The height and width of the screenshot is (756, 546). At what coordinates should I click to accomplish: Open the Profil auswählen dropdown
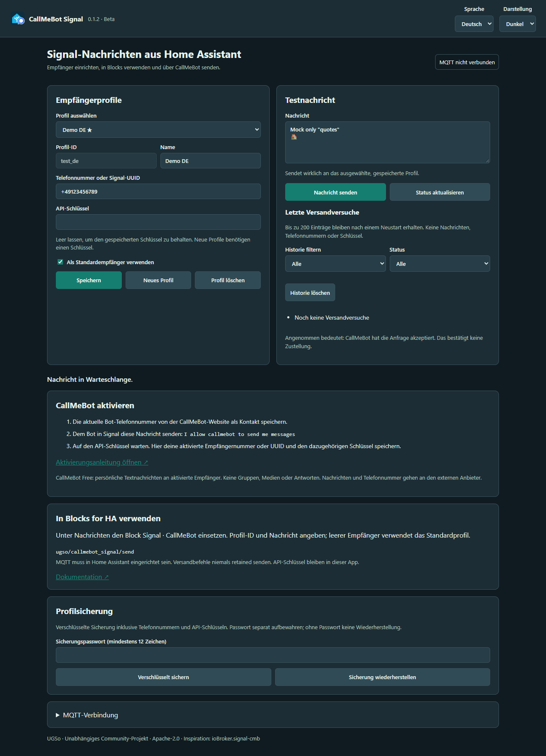point(158,130)
